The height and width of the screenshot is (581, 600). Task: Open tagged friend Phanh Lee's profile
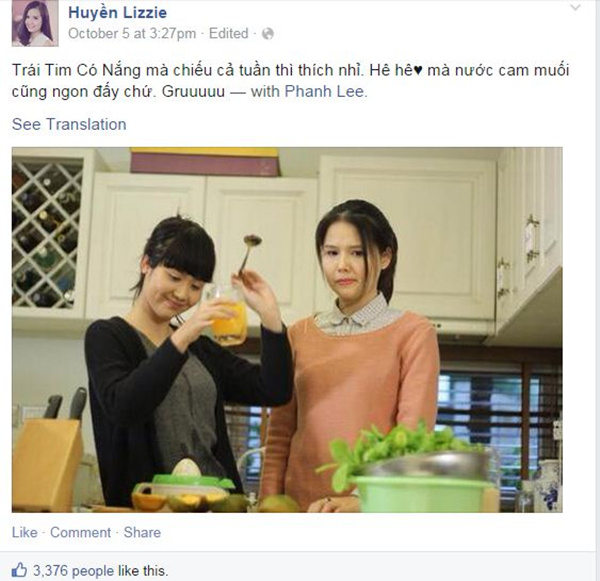click(x=324, y=91)
